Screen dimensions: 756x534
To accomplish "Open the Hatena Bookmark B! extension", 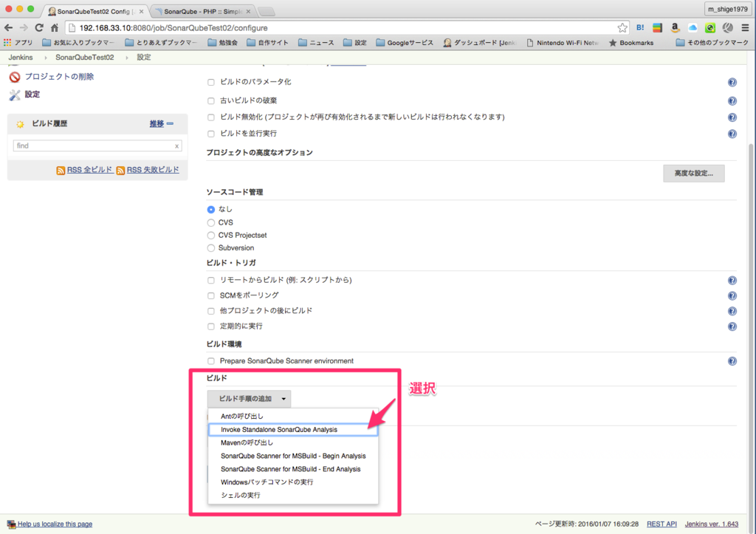I will click(640, 28).
